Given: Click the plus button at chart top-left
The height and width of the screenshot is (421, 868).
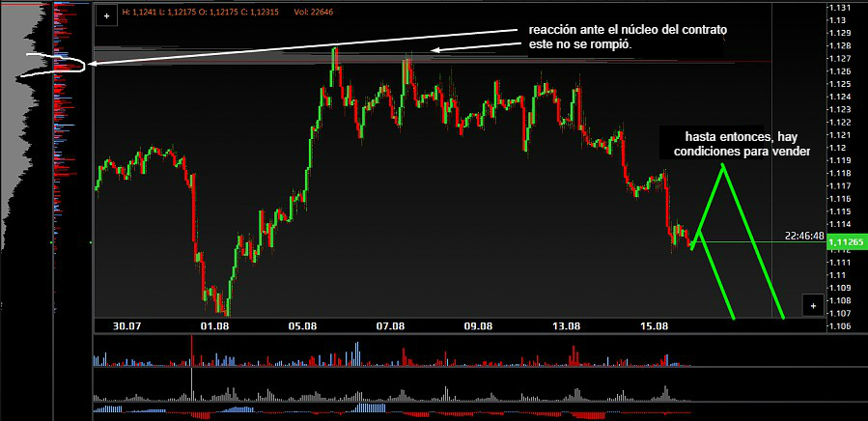Looking at the screenshot, I should pyautogui.click(x=106, y=16).
